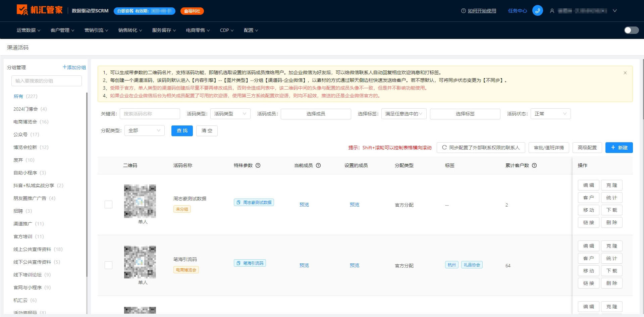Viewport: 644px width, 317px height.
Task: Select the 渠道推广 (11) group
Action: [29, 224]
